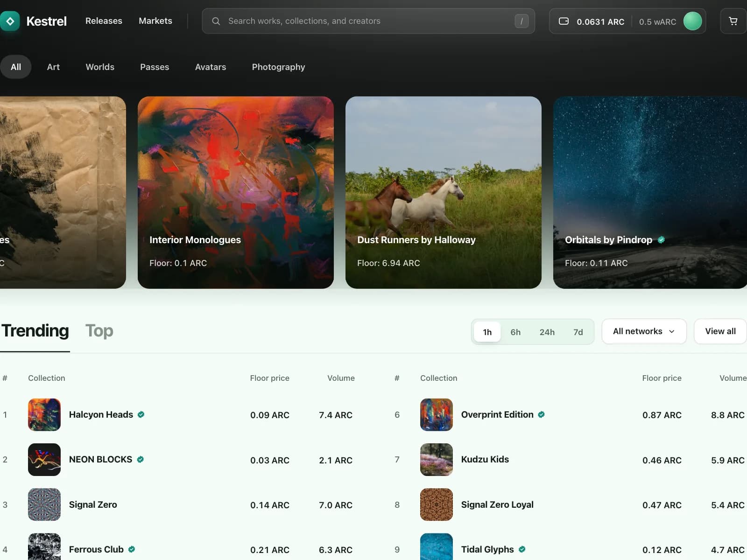Open Overprint Edition collection thumbnail

coord(437,414)
